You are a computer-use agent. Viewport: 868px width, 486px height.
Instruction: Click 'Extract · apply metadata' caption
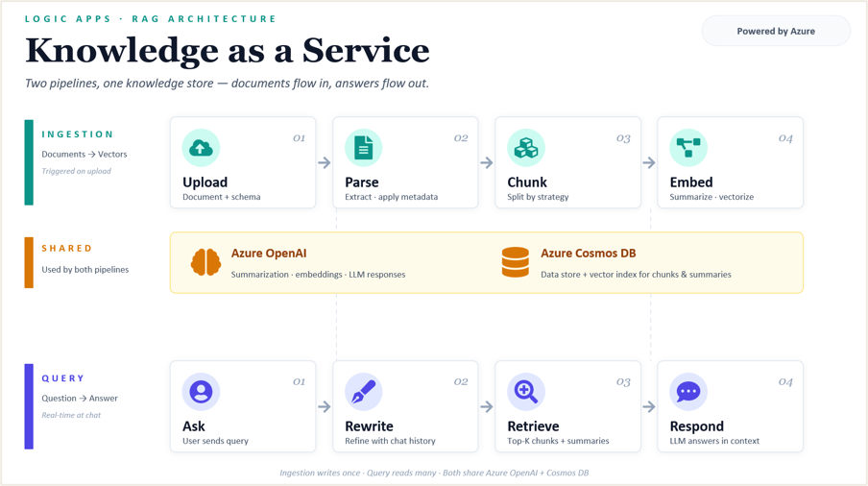pos(392,197)
